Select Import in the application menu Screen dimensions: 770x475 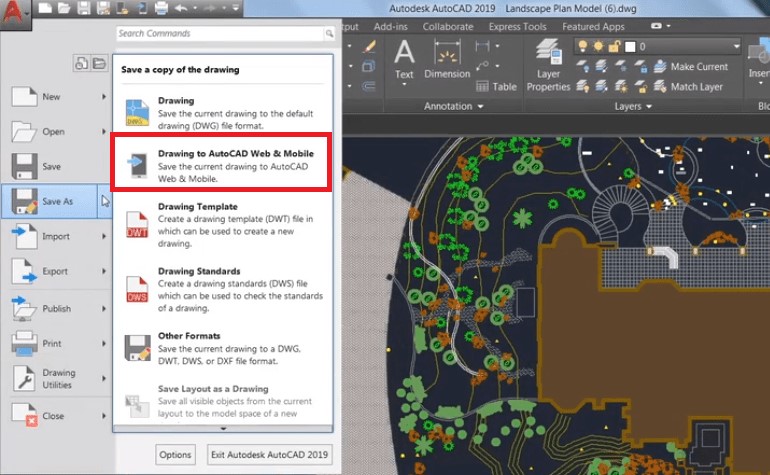55,236
